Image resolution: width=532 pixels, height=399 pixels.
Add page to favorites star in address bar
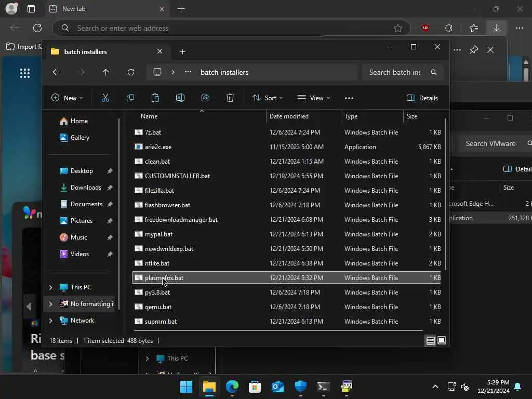(x=398, y=28)
